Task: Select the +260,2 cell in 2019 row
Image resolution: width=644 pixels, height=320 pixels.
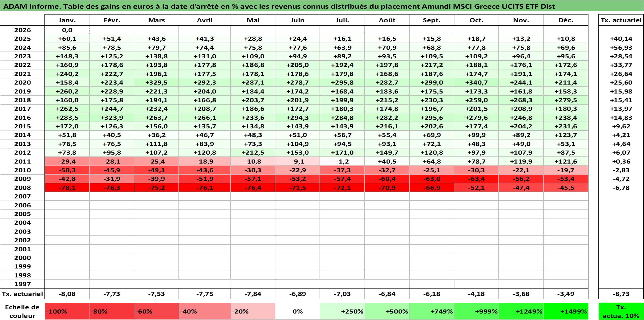Action: (67, 91)
